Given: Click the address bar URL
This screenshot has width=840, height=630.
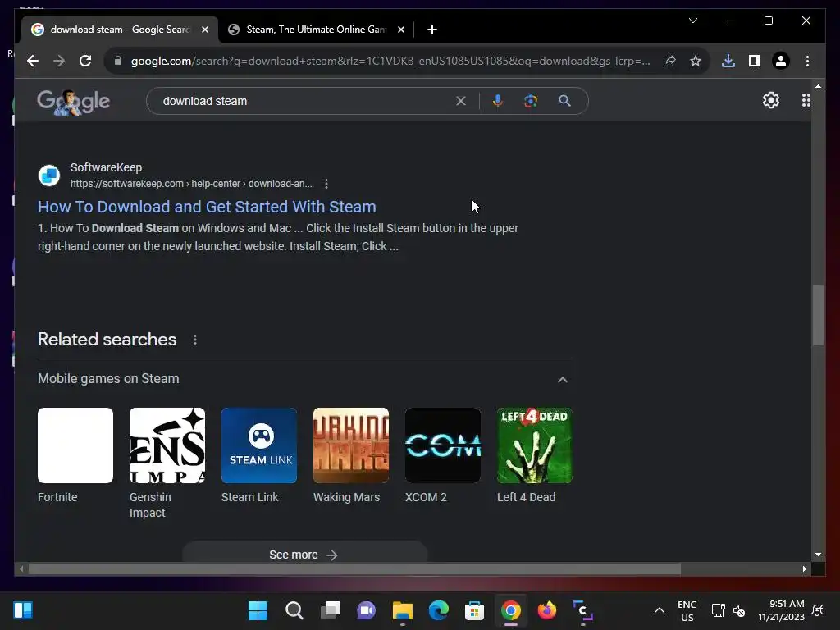Looking at the screenshot, I should coord(390,61).
